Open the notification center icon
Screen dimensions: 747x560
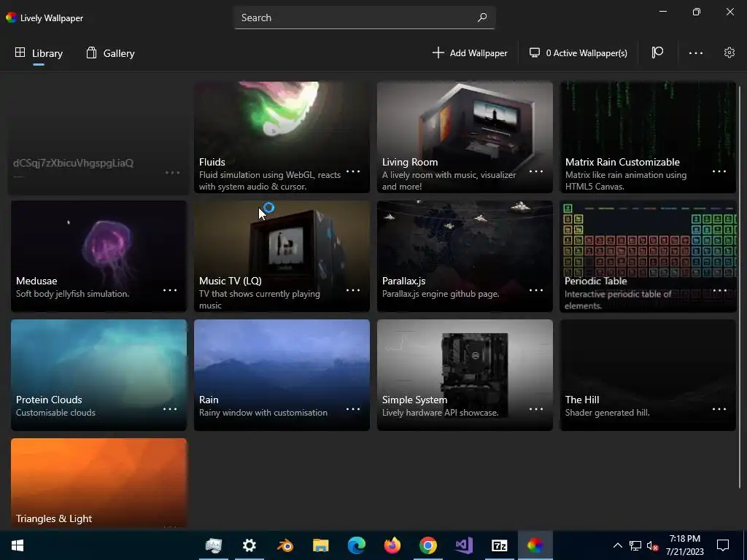click(723, 545)
